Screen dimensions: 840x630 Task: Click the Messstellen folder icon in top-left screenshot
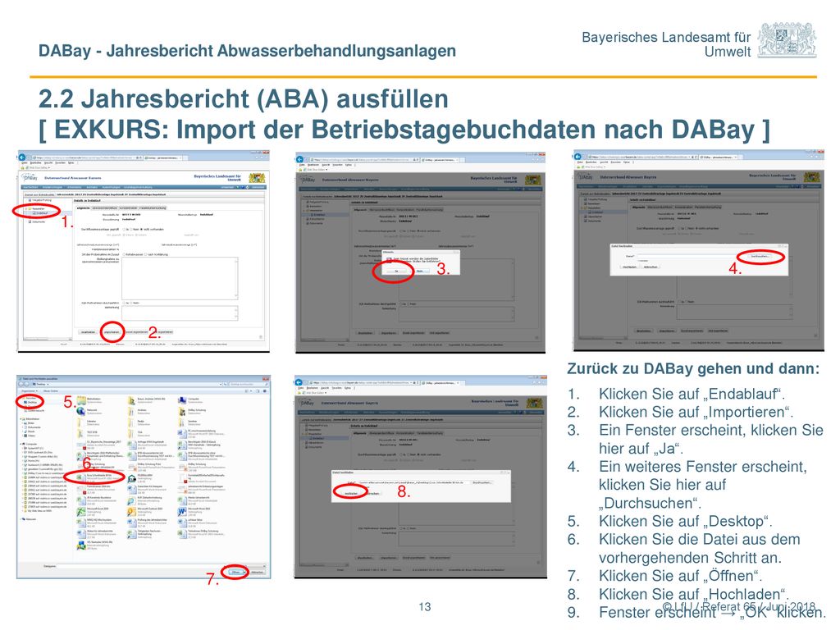pos(30,208)
